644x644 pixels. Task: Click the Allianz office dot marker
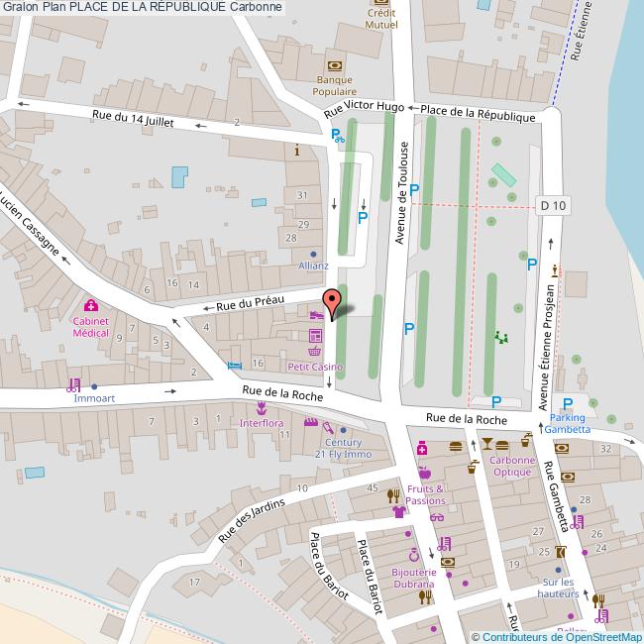pyautogui.click(x=314, y=253)
